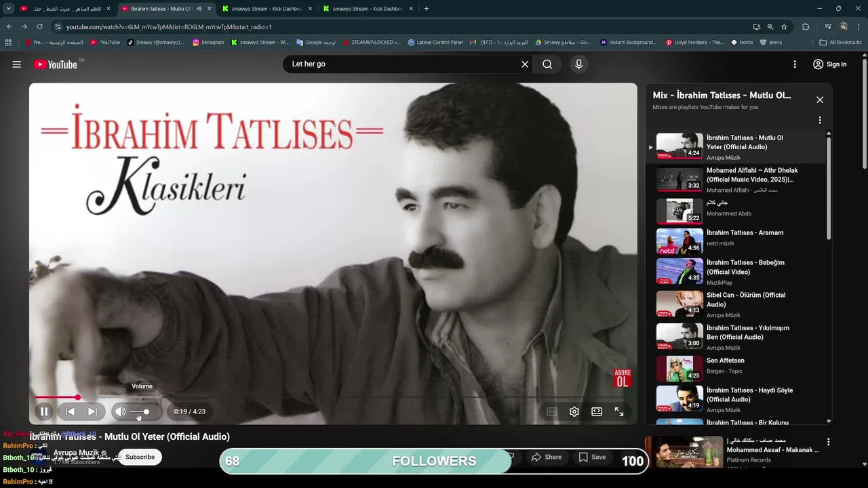Open the Smawy TikTok bookmark

[x=155, y=42]
